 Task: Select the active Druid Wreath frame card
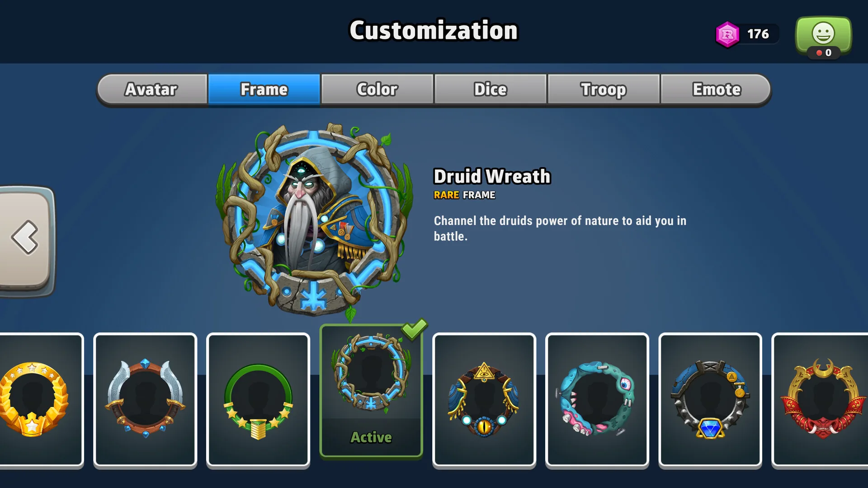[371, 391]
